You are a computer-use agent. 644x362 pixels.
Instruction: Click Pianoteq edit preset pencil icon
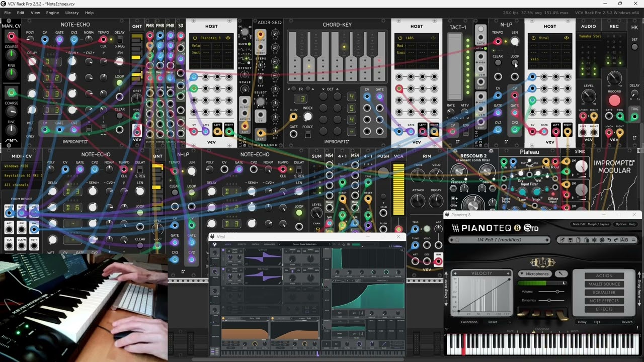click(x=562, y=240)
